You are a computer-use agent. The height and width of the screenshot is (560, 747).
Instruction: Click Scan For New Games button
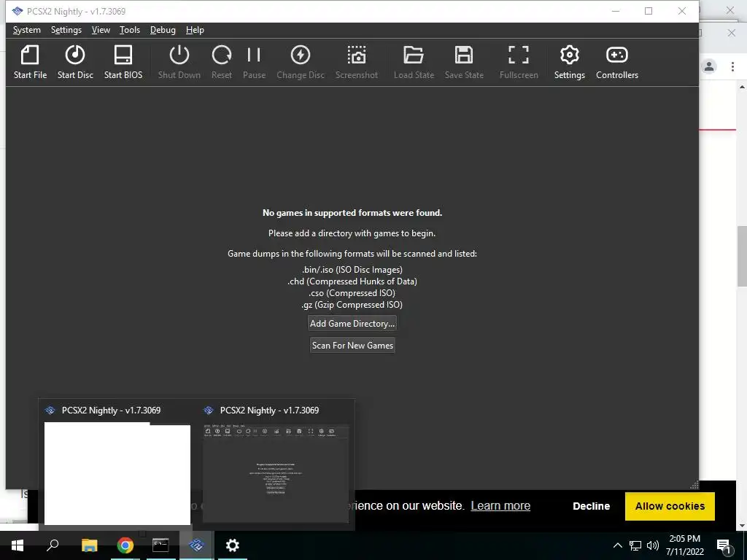pyautogui.click(x=352, y=345)
